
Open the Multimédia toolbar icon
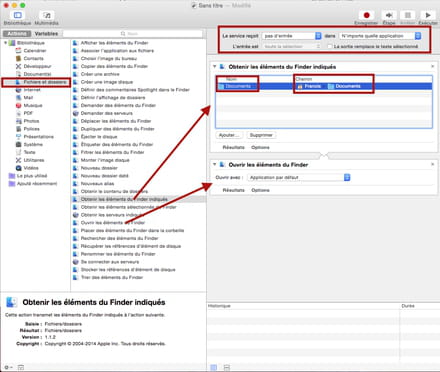(x=47, y=15)
